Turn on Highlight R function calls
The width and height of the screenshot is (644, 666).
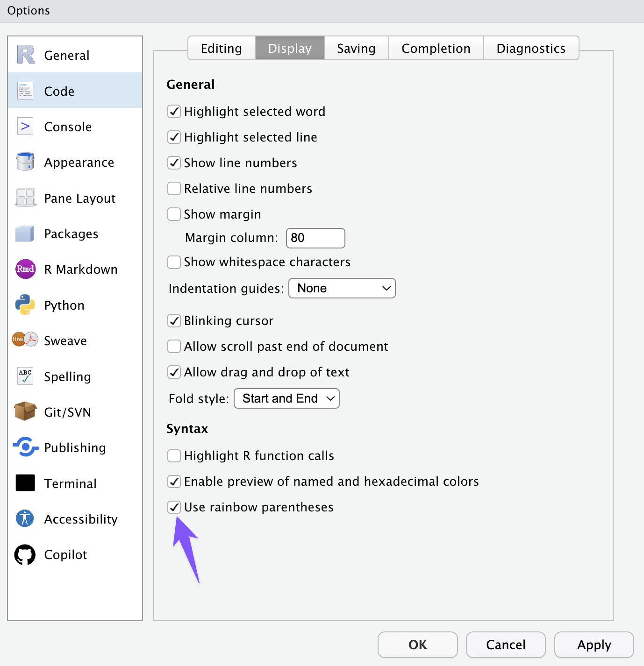[174, 456]
